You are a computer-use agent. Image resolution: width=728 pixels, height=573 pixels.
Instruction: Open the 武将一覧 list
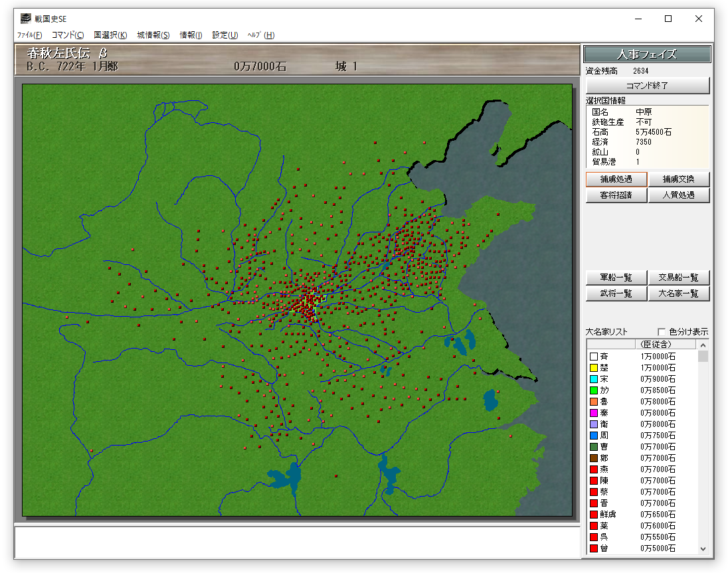[616, 293]
